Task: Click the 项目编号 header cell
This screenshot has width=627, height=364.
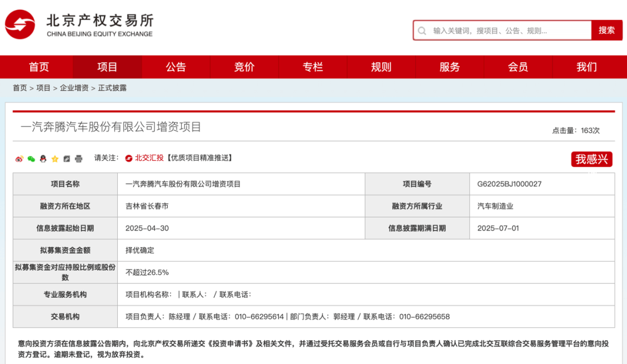Action: (417, 184)
